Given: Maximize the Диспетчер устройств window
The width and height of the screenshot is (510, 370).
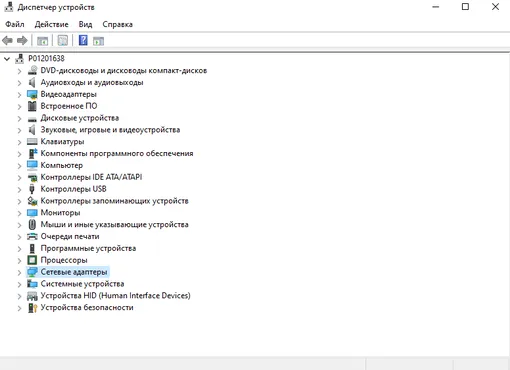Looking at the screenshot, I should [x=465, y=7].
